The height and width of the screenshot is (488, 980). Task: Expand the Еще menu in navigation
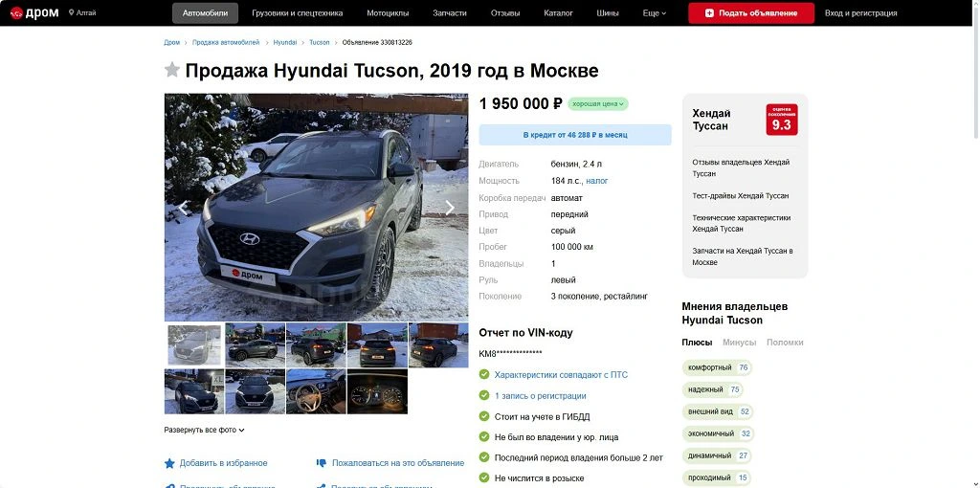point(655,12)
